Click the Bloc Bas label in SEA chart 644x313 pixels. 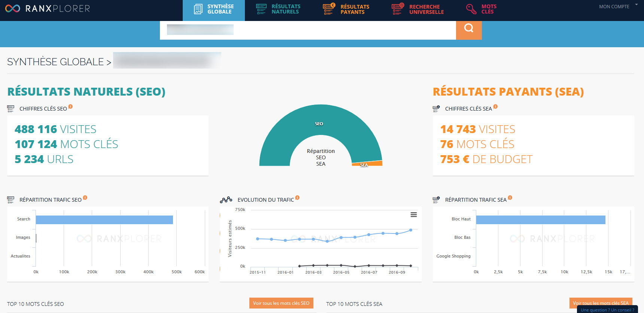[462, 237]
